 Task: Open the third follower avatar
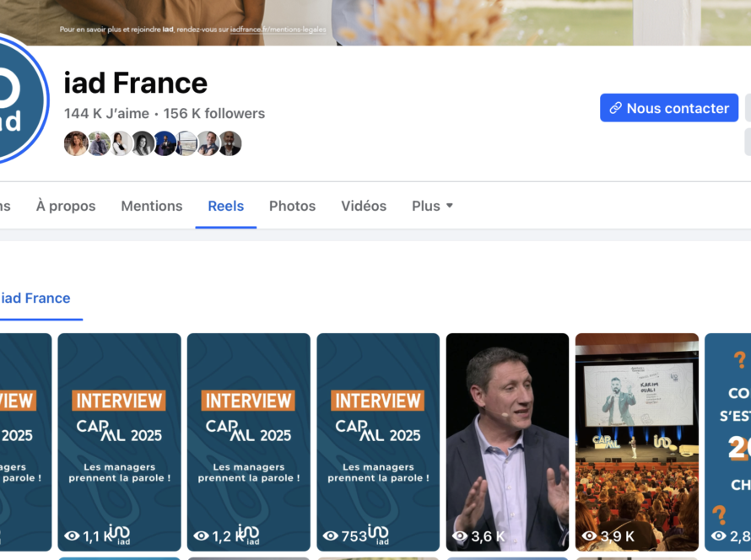point(122,143)
